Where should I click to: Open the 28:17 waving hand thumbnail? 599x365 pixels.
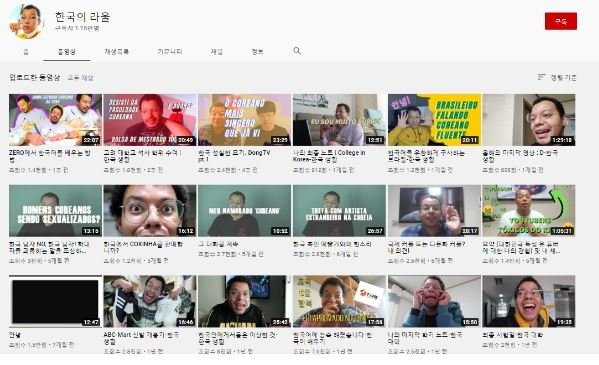pyautogui.click(x=434, y=211)
